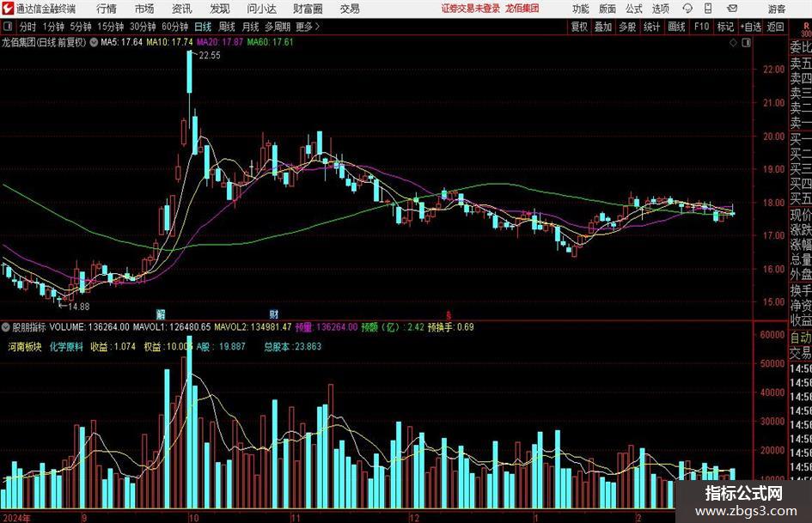Switch to 5分钟 period tab

pyautogui.click(x=80, y=27)
